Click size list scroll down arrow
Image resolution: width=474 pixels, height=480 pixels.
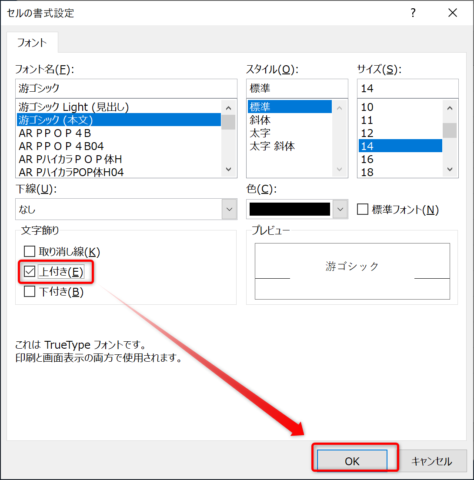(450, 169)
